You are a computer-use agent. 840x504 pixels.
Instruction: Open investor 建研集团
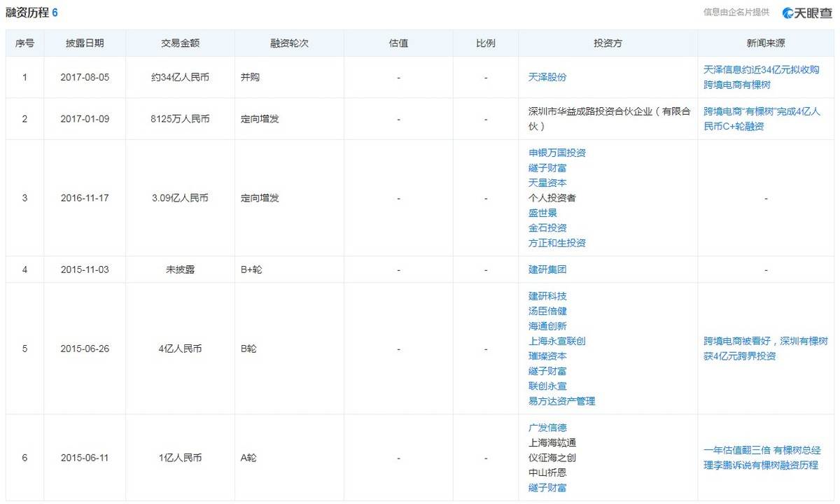pos(547,269)
